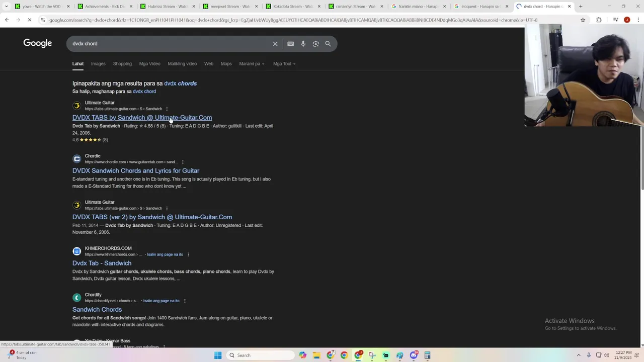Switch to franklin miano browser tab
Viewport: 644px width, 362px height.
pyautogui.click(x=418, y=7)
